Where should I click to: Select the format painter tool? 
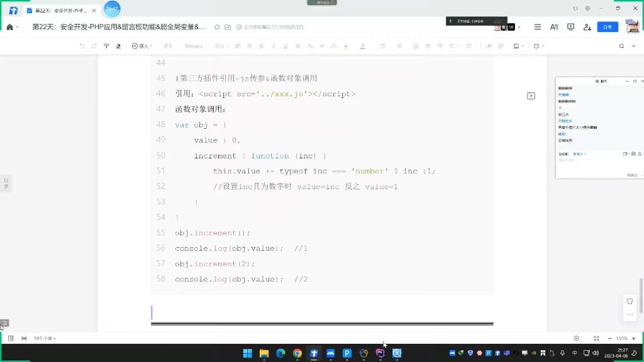click(106, 46)
